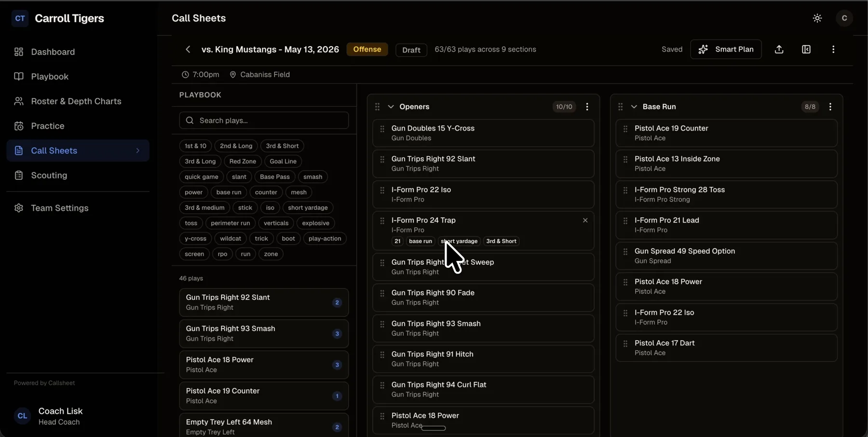This screenshot has width=868, height=437.
Task: Open Coach Lisk profile at bottom
Action: click(x=78, y=416)
